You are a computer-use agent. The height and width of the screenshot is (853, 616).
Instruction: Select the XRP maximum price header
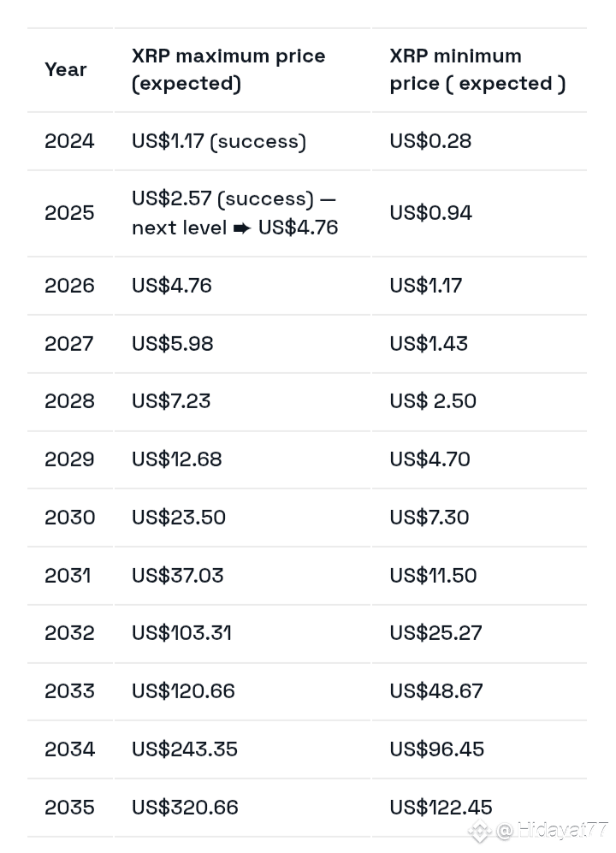228,69
